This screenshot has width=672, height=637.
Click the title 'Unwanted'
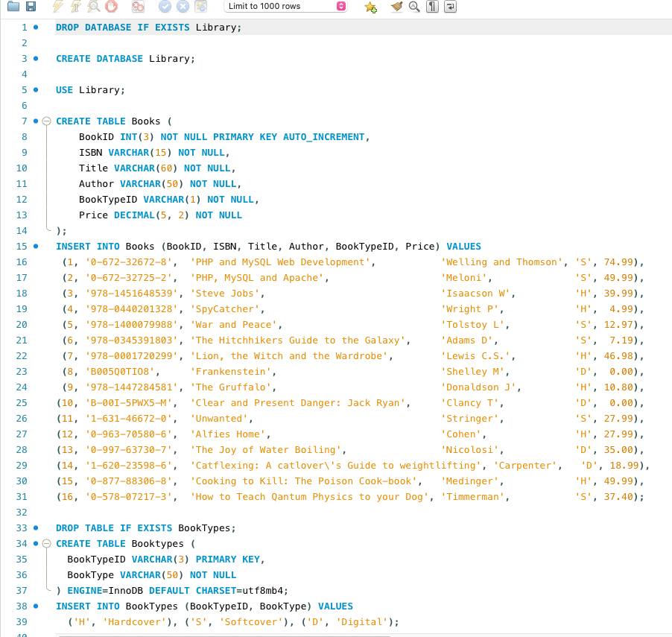coord(219,419)
